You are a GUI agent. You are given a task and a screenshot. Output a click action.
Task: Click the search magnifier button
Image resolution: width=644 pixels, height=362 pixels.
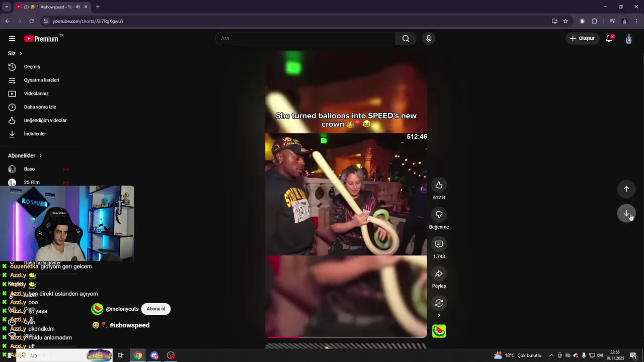click(x=406, y=39)
